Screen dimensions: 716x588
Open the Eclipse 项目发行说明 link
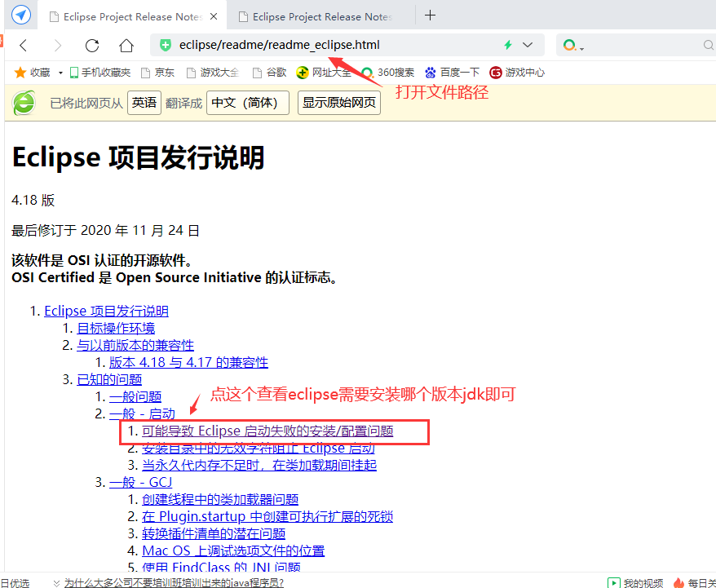pyautogui.click(x=106, y=311)
